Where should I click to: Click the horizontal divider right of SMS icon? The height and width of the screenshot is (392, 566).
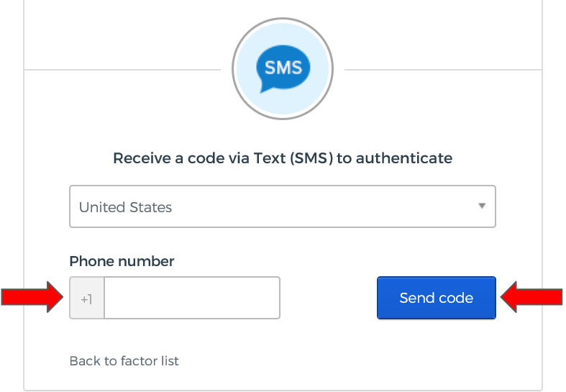tap(442, 70)
